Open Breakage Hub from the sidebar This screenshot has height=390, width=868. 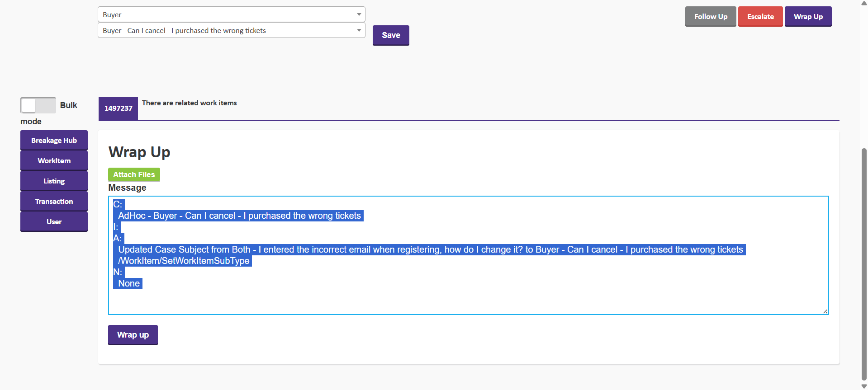(54, 141)
